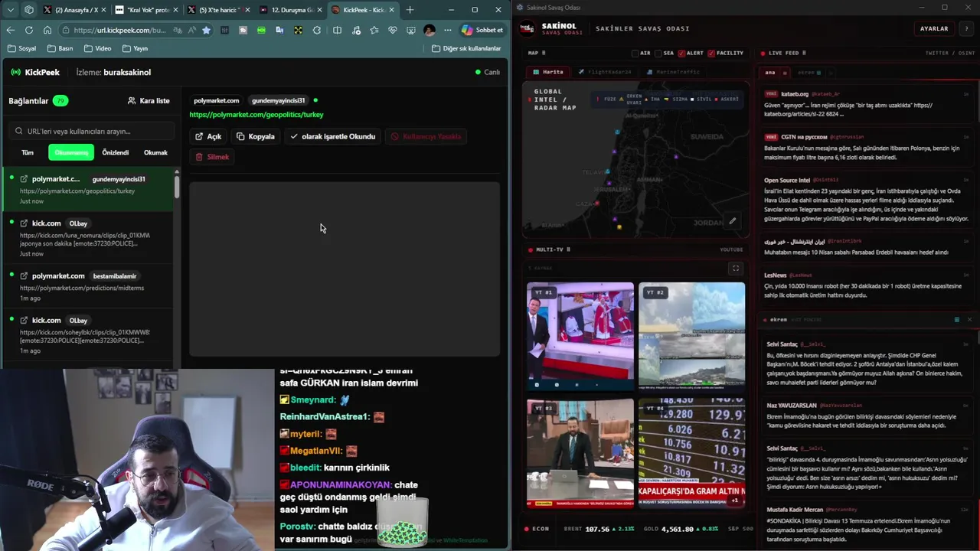Select the polymarket.com gundemyayincisi31 list row
The height and width of the screenshot is (551, 980).
click(x=87, y=190)
